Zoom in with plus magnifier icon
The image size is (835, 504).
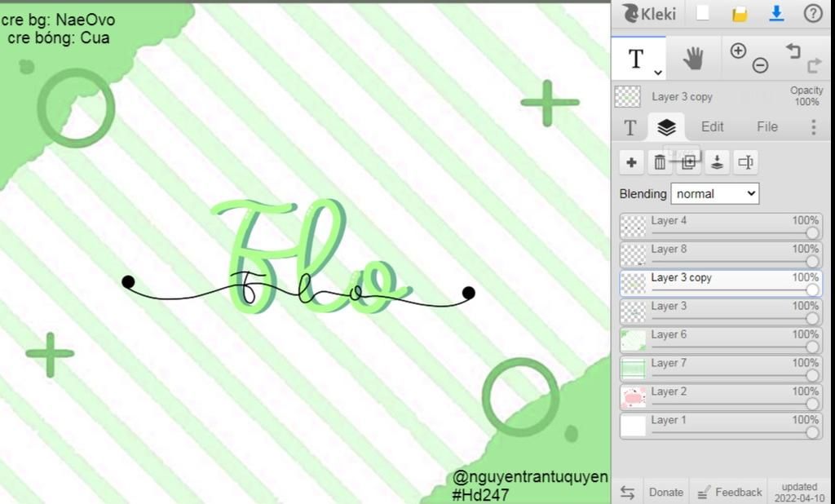coord(738,51)
